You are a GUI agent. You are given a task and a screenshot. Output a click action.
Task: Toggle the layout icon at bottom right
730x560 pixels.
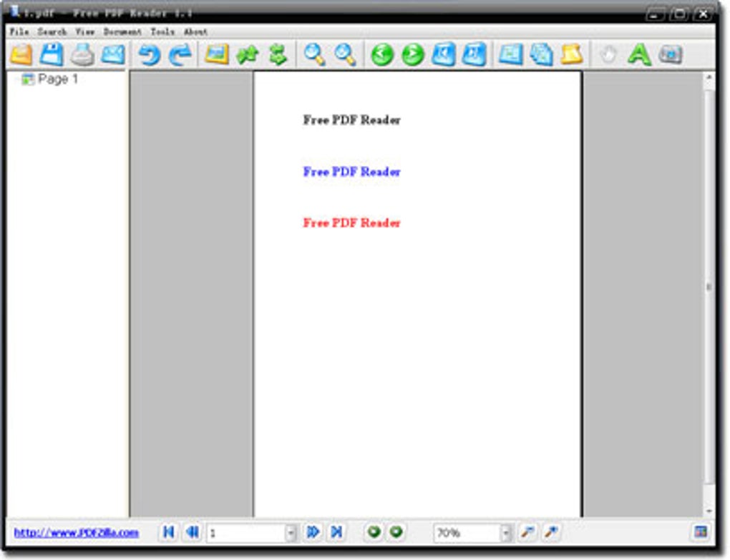tap(701, 532)
